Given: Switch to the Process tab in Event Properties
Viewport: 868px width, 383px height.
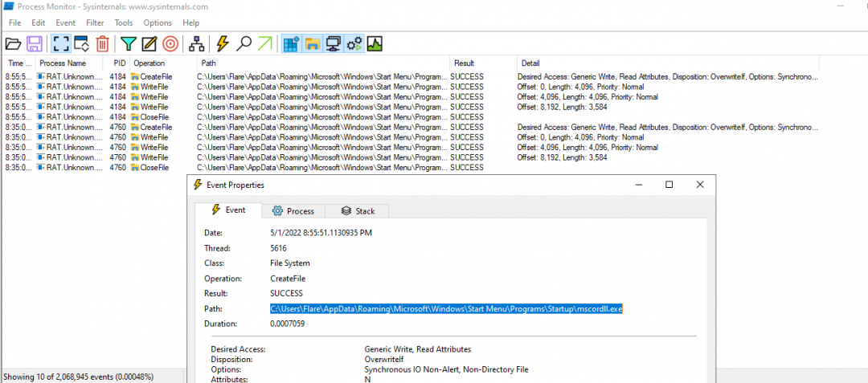Looking at the screenshot, I should click(x=293, y=211).
